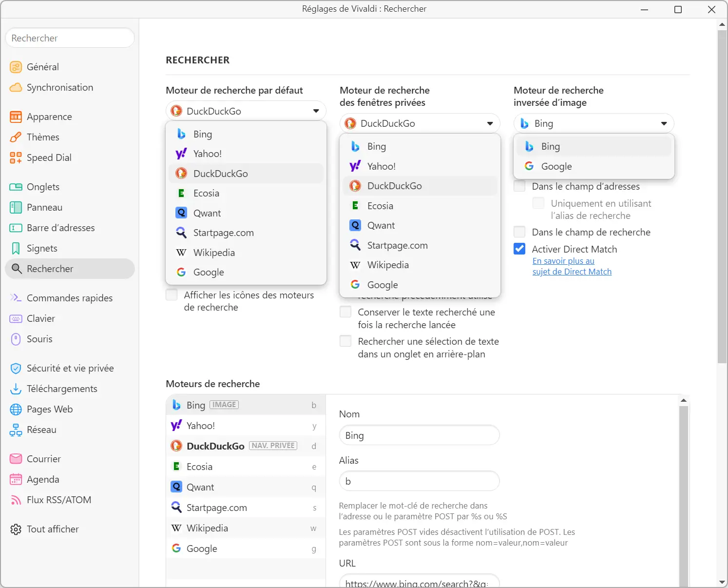Viewport: 728px width, 588px height.
Task: Click the Nom input field
Action: 419,435
